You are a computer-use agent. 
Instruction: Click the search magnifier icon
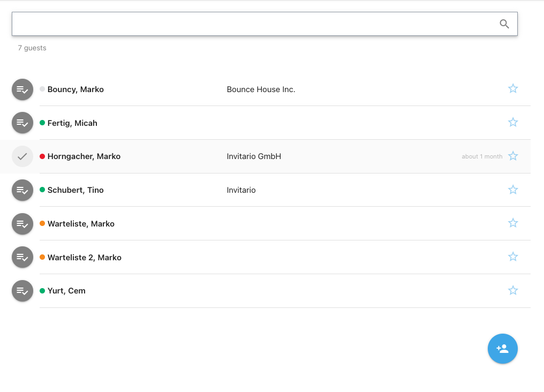pyautogui.click(x=504, y=24)
